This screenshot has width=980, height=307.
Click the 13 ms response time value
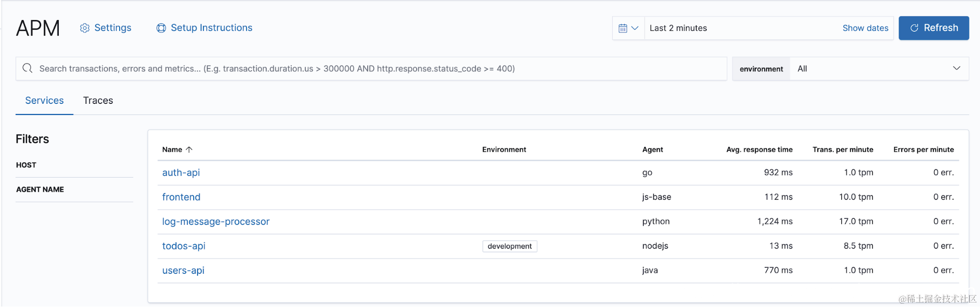[x=781, y=246]
